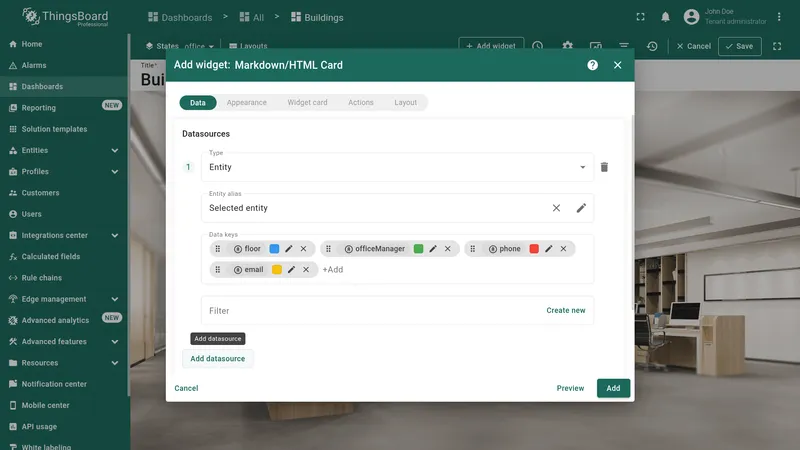Remove the floor data key
The height and width of the screenshot is (450, 800).
pos(304,248)
